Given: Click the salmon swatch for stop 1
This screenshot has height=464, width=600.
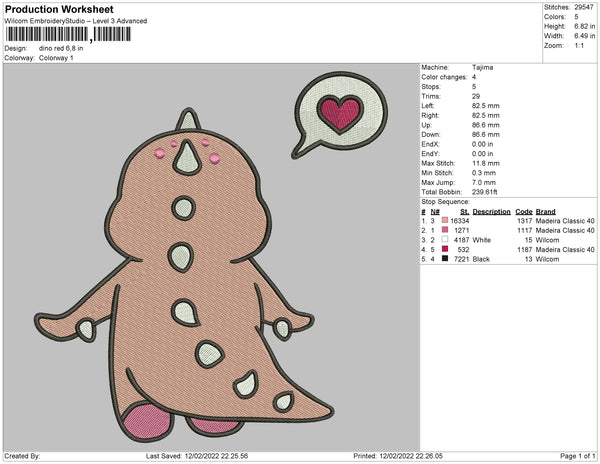Looking at the screenshot, I should coord(445,220).
